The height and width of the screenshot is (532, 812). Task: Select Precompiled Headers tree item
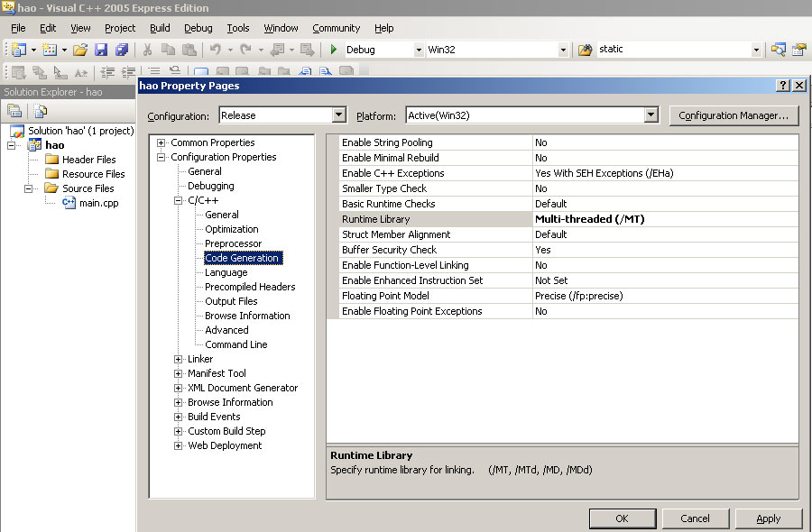click(250, 287)
